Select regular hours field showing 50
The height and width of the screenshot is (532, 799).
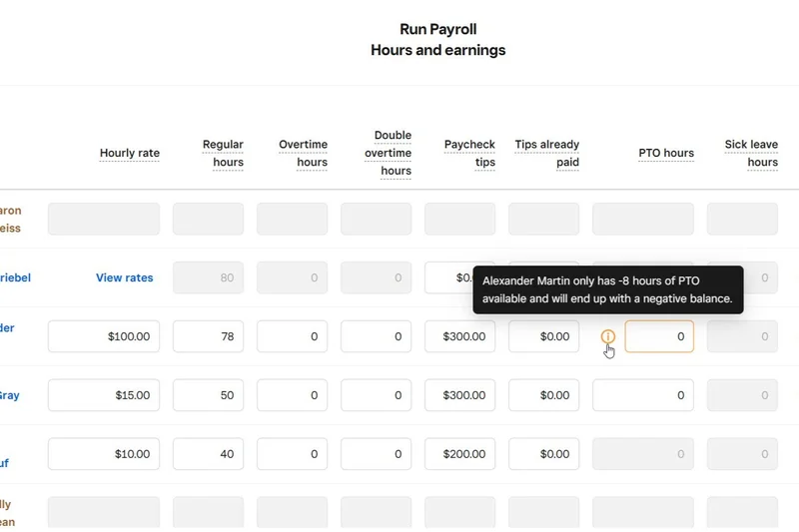point(208,395)
